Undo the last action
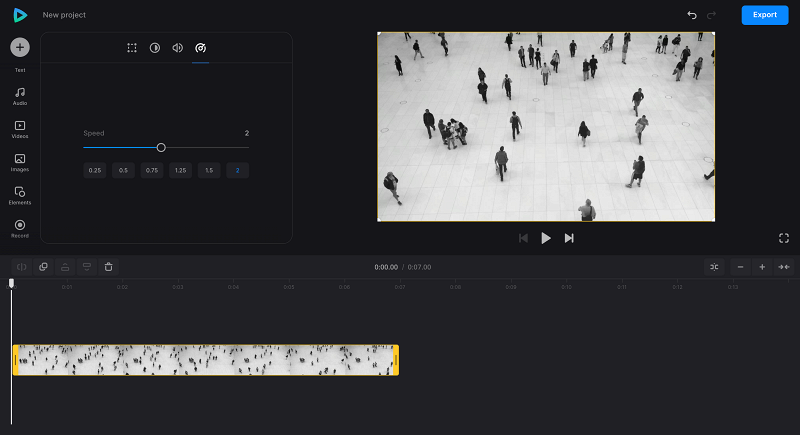The image size is (800, 435). (692, 15)
